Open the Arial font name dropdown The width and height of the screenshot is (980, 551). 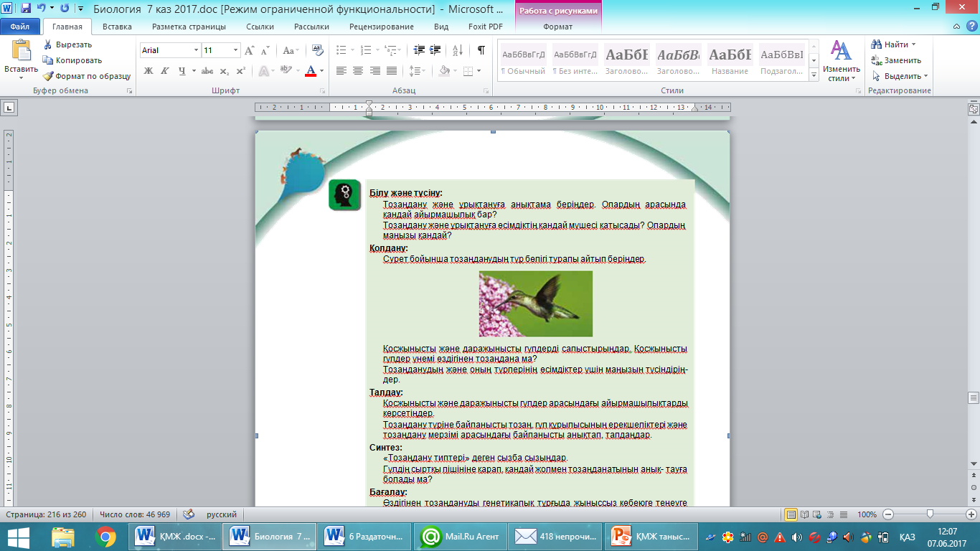pyautogui.click(x=196, y=50)
